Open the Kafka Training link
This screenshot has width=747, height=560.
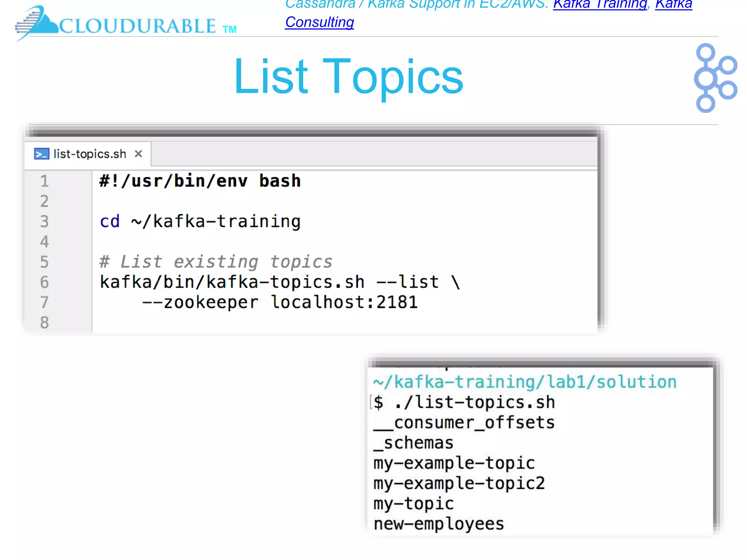point(600,4)
